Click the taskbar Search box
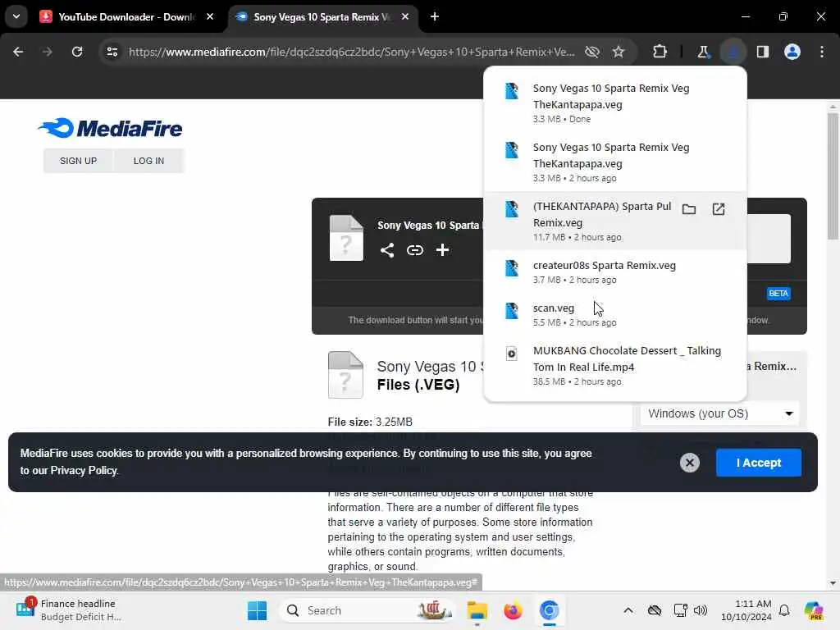The width and height of the screenshot is (840, 630). [x=368, y=610]
